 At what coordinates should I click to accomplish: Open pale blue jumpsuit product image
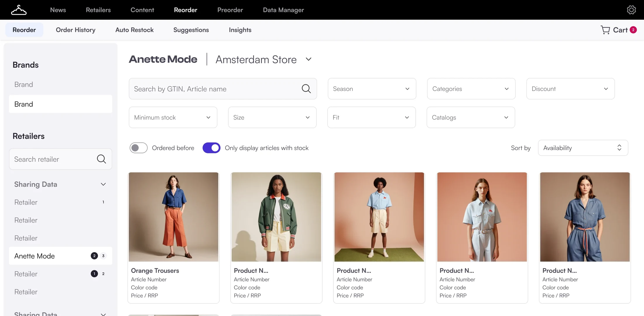tap(482, 217)
